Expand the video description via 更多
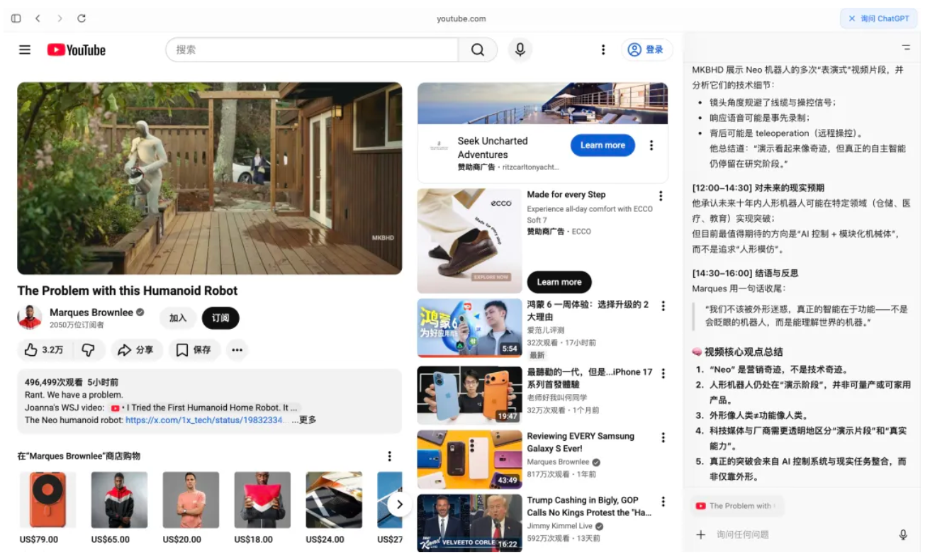 tap(308, 420)
